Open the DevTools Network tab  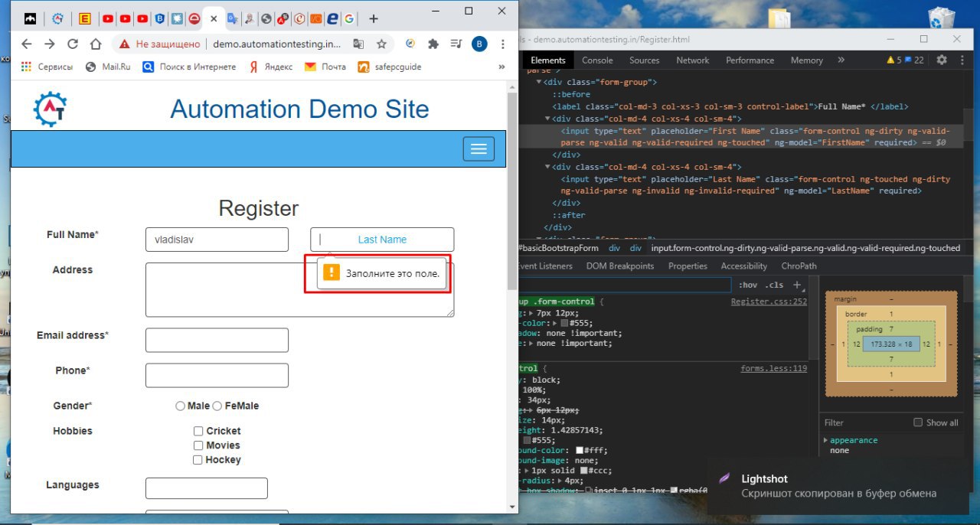(693, 60)
